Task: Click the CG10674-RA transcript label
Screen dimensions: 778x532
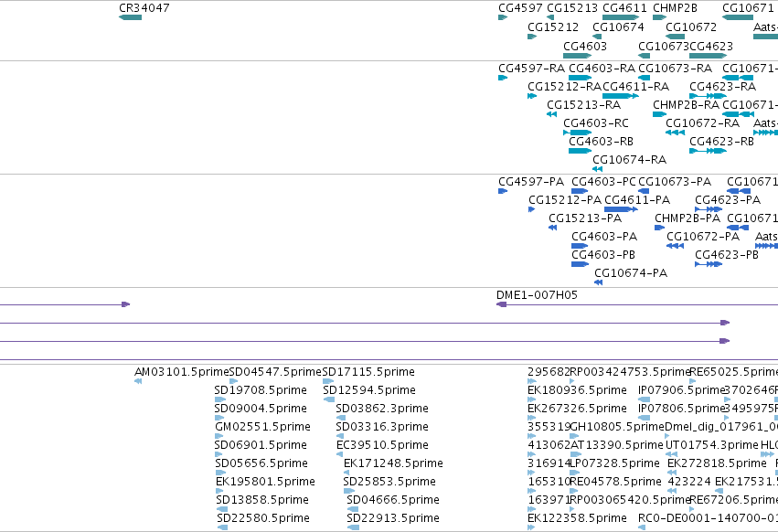Action: click(x=629, y=160)
